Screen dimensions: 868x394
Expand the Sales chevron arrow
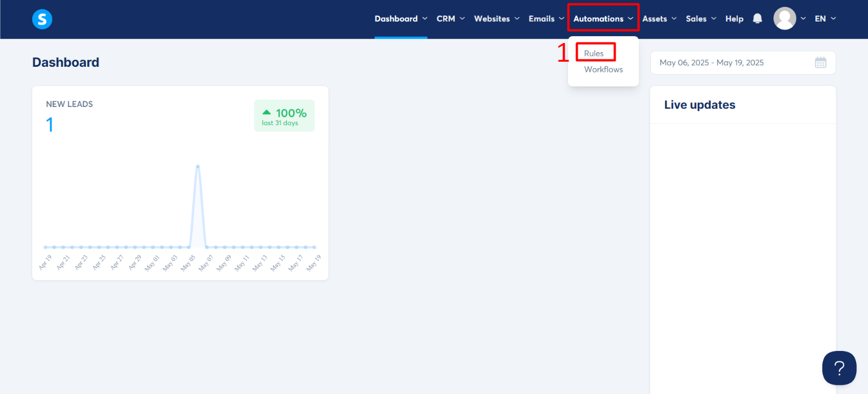click(713, 19)
